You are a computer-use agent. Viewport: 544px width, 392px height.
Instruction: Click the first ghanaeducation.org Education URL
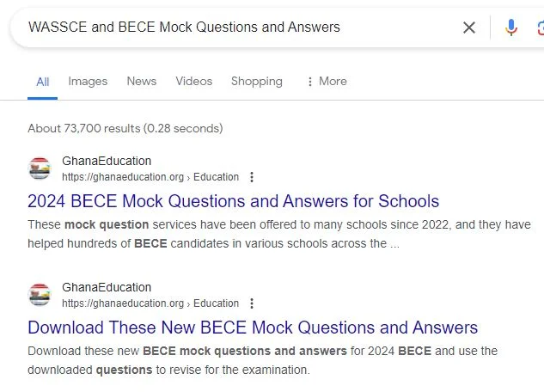tap(150, 177)
